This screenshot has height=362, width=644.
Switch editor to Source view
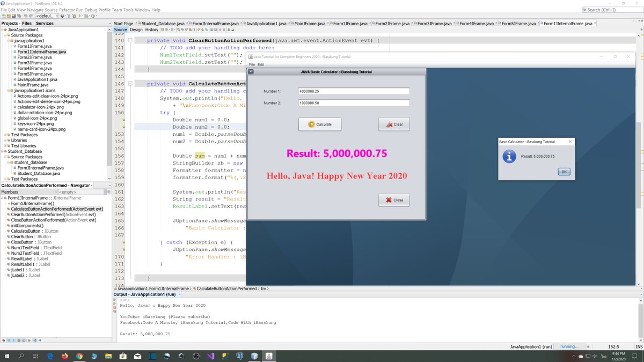(120, 29)
